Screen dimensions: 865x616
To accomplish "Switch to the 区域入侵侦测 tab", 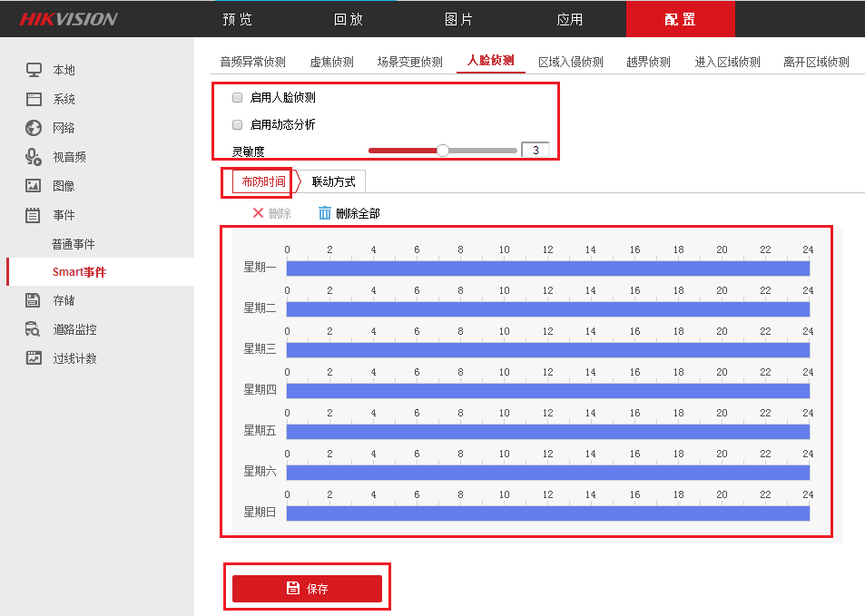I will pyautogui.click(x=570, y=62).
